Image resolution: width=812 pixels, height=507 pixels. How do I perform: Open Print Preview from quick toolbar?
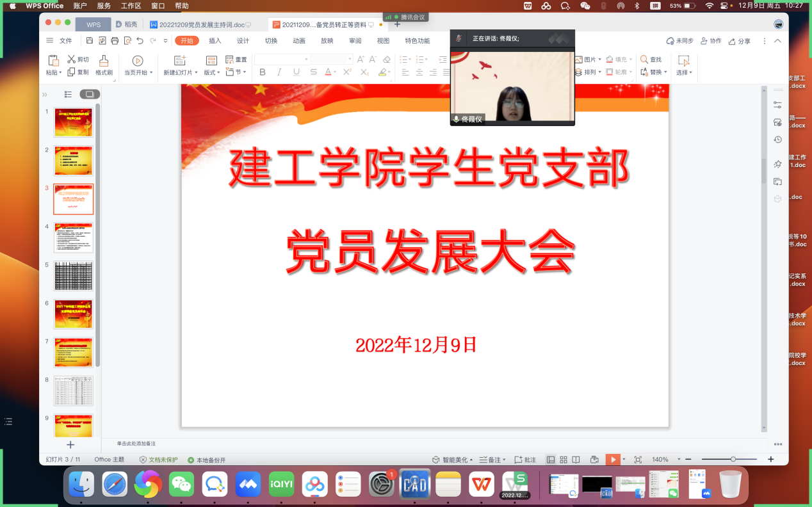(x=127, y=41)
